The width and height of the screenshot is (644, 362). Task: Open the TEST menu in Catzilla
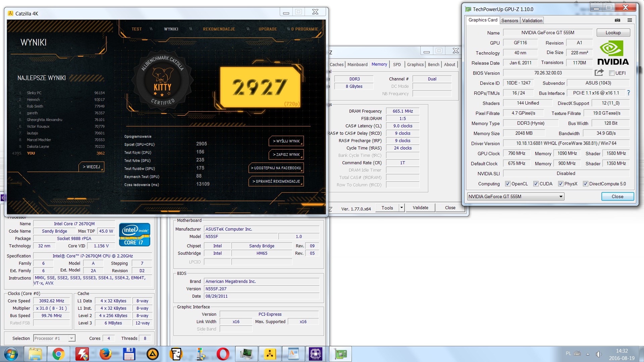137,29
